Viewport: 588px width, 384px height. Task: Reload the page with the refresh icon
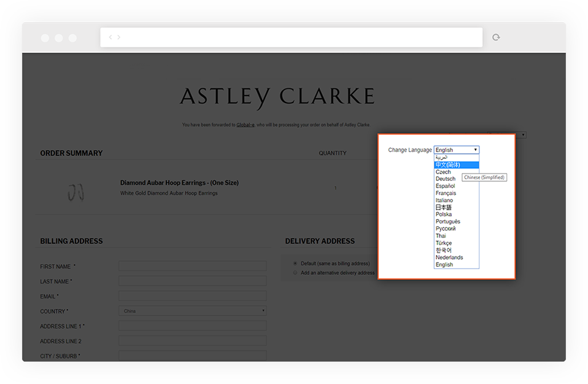pos(496,37)
